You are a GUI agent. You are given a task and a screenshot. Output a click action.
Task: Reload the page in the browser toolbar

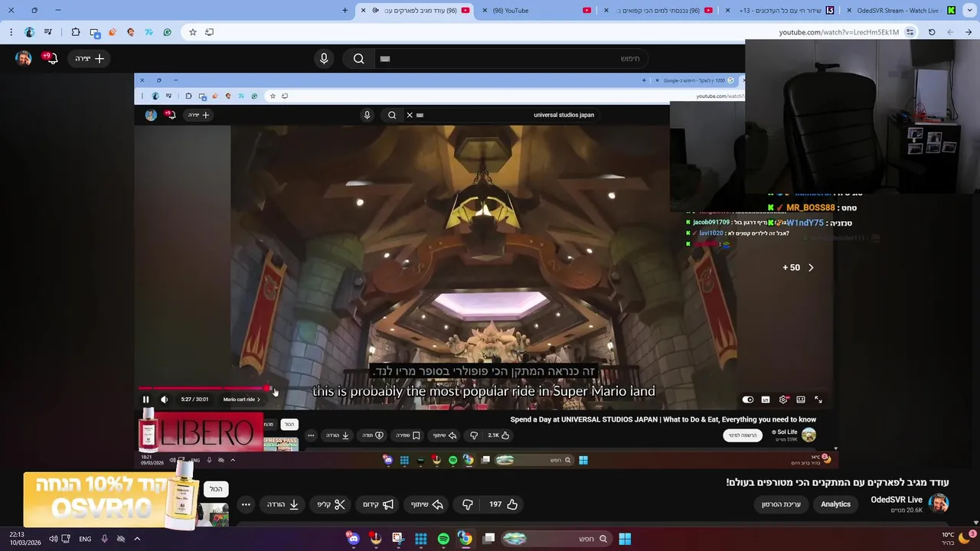click(932, 32)
